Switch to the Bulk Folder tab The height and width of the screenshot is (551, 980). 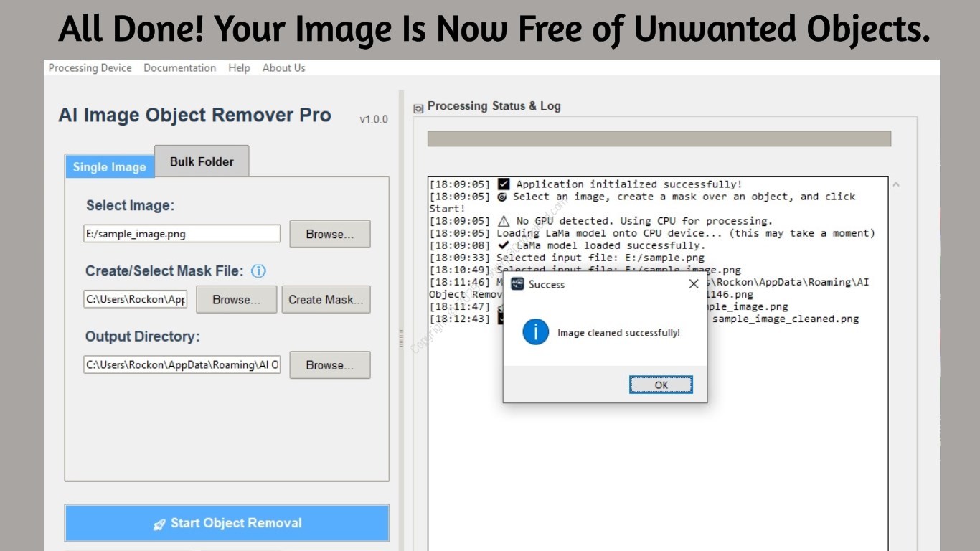point(202,161)
